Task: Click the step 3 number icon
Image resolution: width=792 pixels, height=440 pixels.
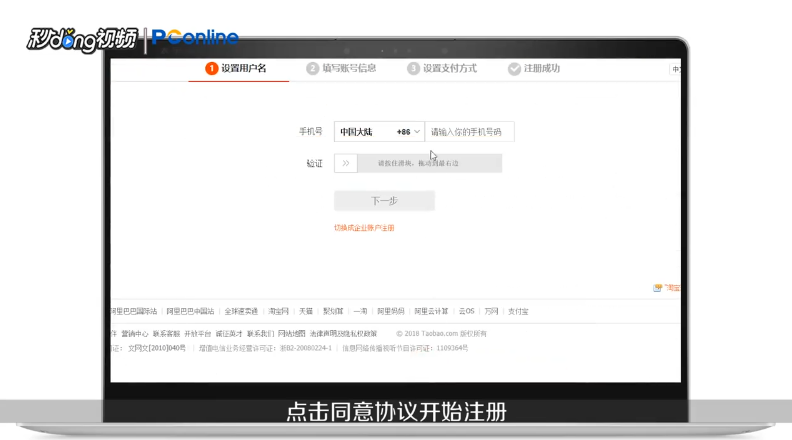Action: pyautogui.click(x=413, y=68)
